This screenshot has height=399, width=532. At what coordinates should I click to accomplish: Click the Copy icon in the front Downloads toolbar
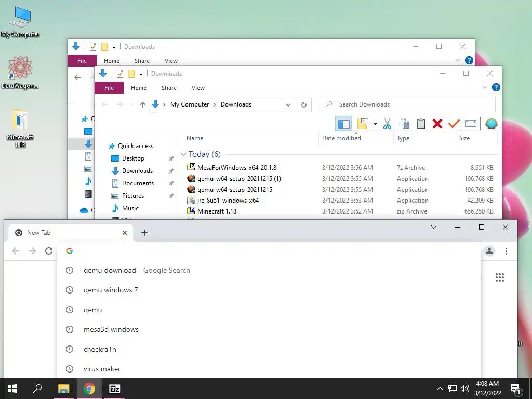[x=404, y=124]
